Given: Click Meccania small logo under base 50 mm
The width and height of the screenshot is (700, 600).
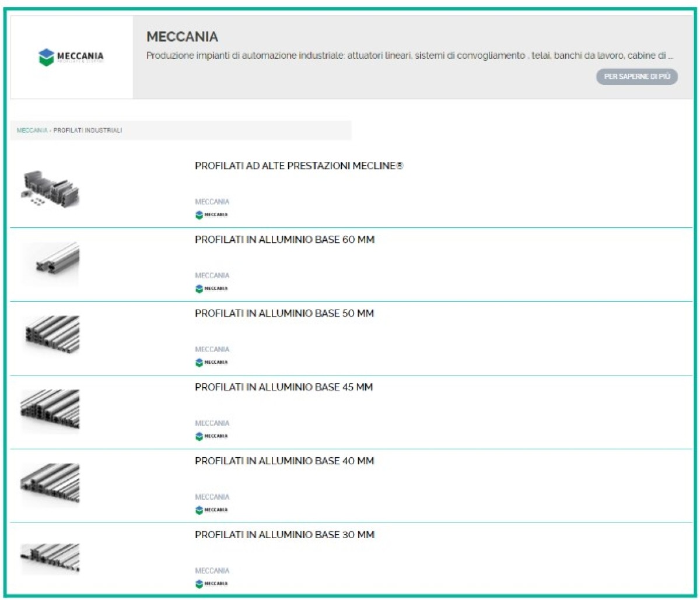Looking at the screenshot, I should pos(211,362).
